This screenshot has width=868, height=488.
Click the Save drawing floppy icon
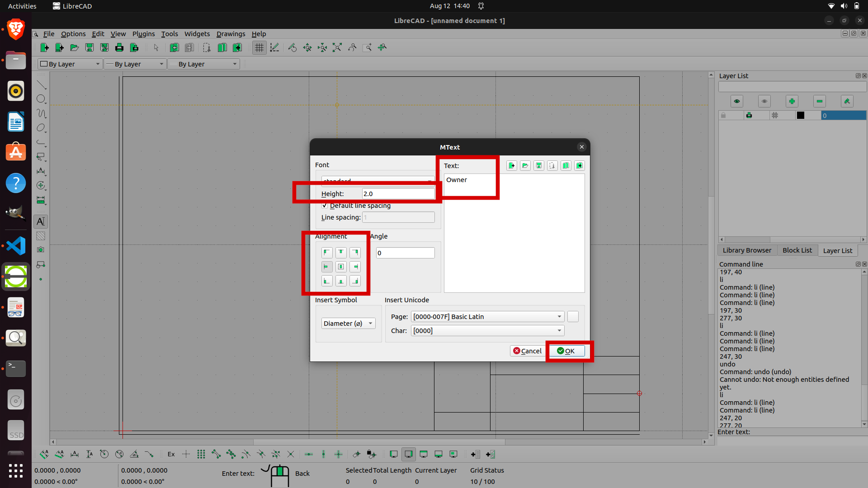pyautogui.click(x=90, y=47)
